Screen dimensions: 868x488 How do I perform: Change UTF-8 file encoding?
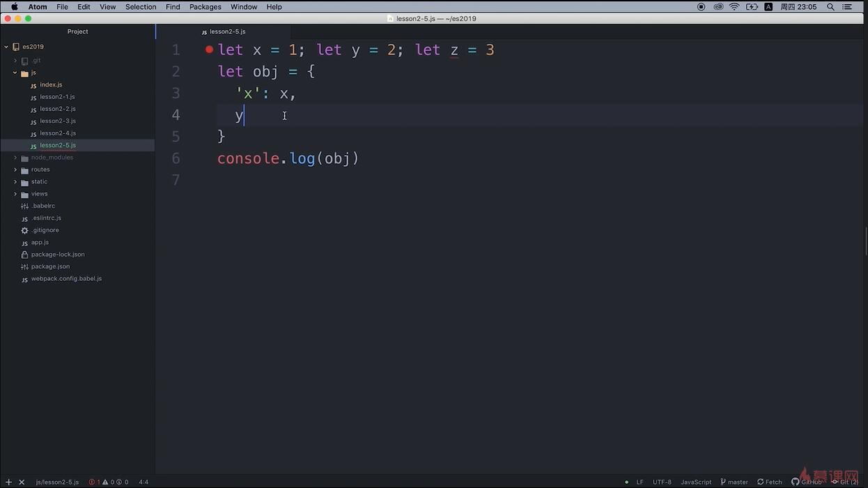pos(662,482)
